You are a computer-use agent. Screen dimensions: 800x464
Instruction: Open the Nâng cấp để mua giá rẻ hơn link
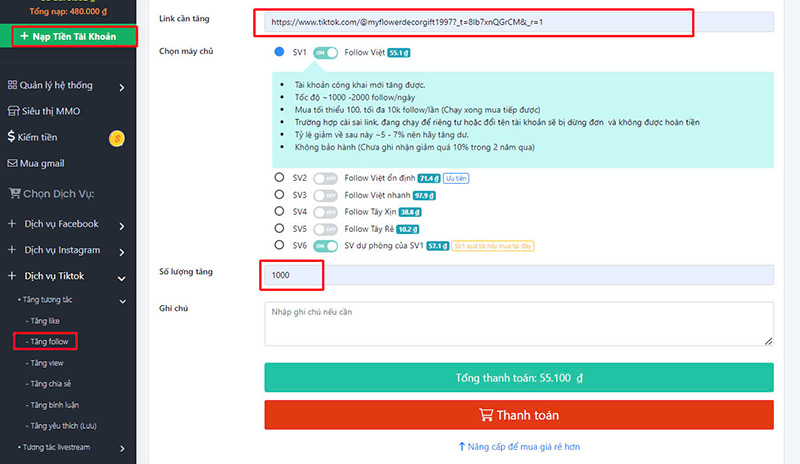click(519, 446)
